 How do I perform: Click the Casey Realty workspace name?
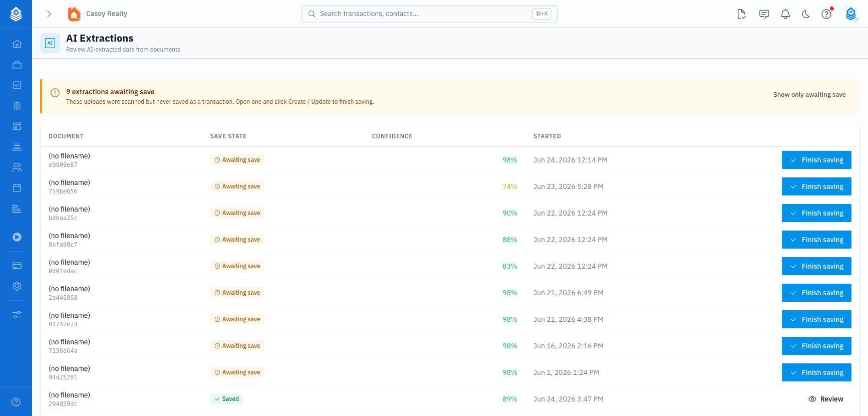pyautogui.click(x=107, y=14)
